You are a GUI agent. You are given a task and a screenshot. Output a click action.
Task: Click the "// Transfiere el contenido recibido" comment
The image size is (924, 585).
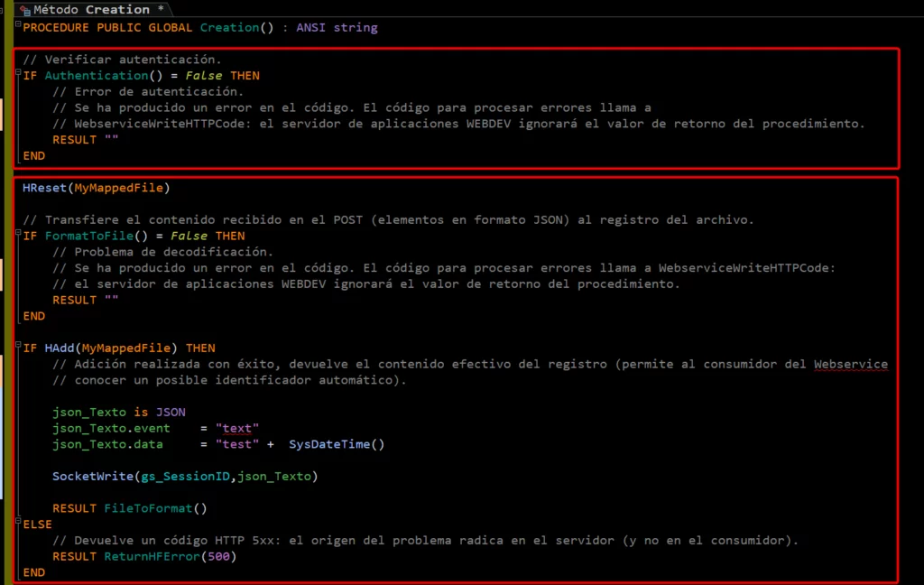pos(388,219)
